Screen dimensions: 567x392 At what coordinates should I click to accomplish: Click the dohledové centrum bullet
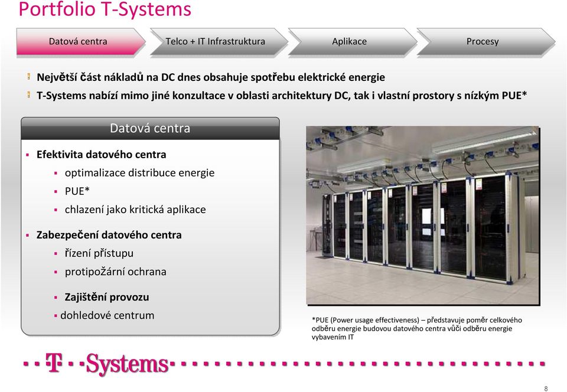(x=107, y=315)
